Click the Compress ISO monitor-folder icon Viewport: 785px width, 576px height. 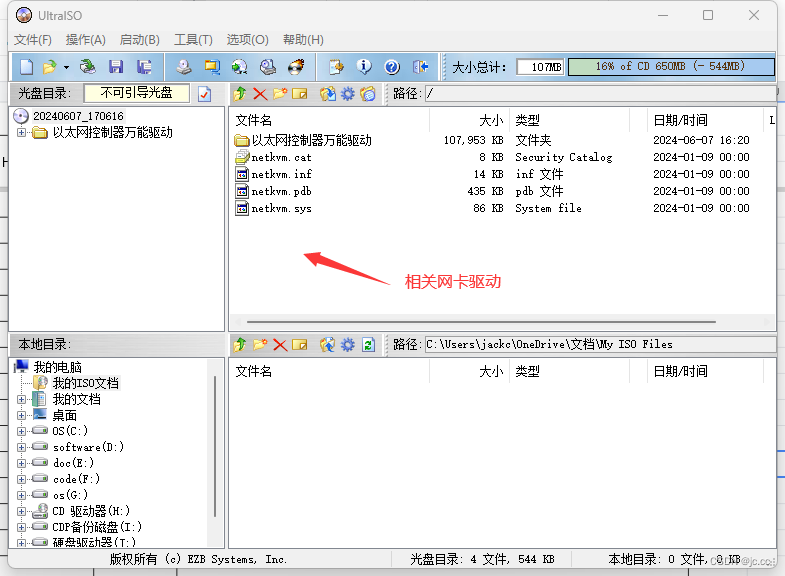[x=212, y=67]
